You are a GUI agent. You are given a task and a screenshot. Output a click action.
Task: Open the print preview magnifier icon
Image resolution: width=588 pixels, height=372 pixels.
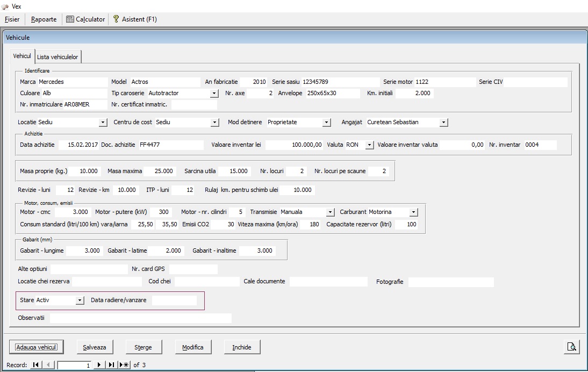tap(571, 347)
